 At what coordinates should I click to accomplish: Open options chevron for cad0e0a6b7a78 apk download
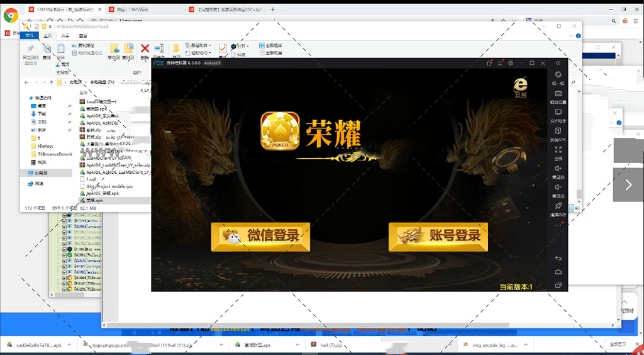[69, 345]
